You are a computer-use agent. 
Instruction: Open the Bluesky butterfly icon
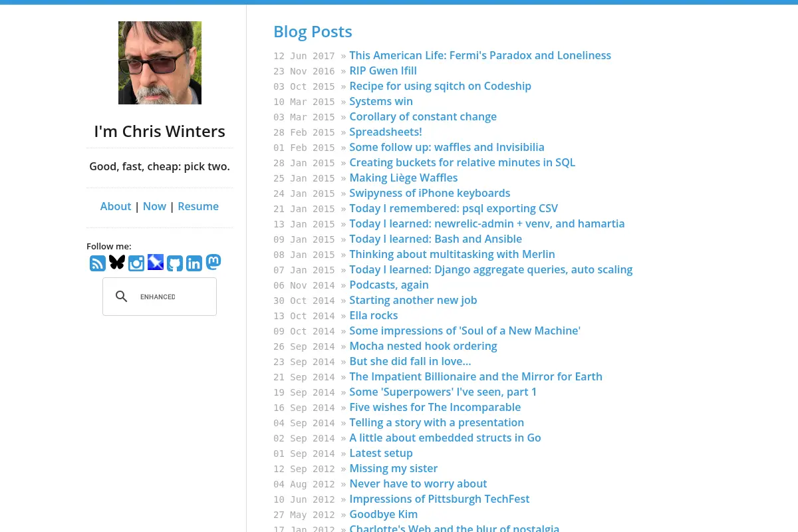point(117,263)
